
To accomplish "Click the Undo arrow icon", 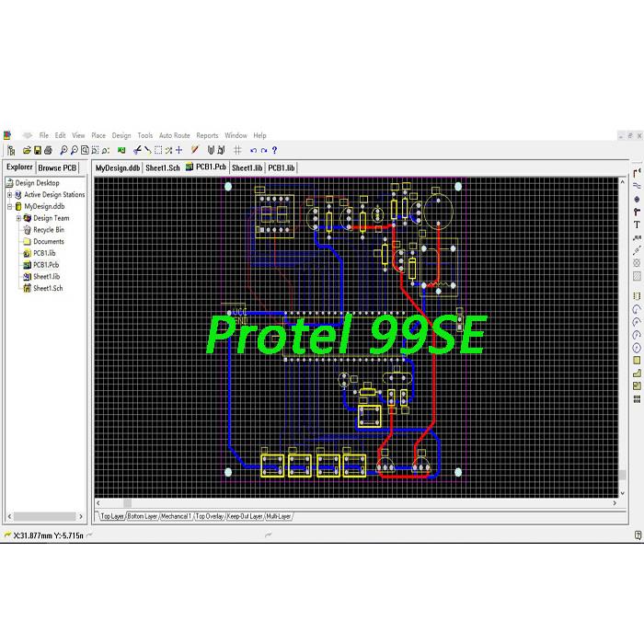I will (x=253, y=150).
